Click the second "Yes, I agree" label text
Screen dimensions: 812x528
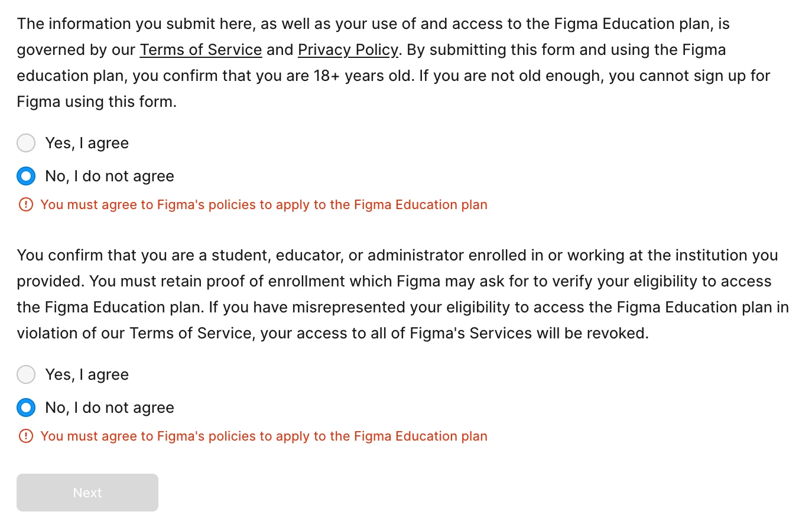[87, 374]
